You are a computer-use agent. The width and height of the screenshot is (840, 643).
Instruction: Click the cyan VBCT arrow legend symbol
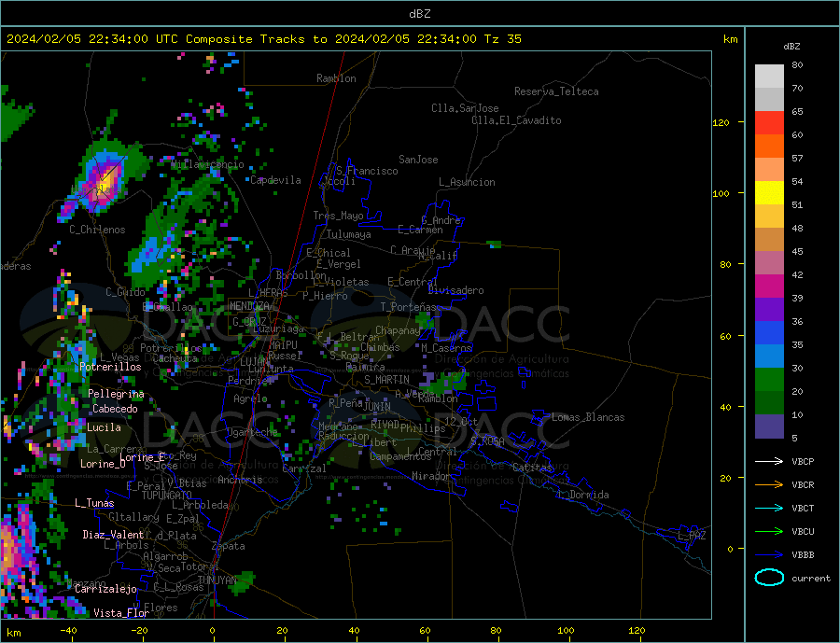coord(769,508)
